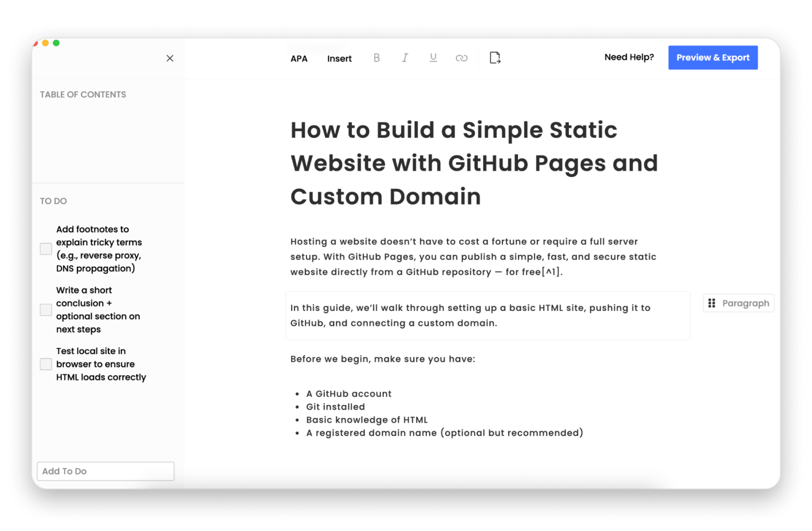This screenshot has height=531, width=812.
Task: Check the 'Test local site in browser' to-do
Action: pyautogui.click(x=46, y=364)
